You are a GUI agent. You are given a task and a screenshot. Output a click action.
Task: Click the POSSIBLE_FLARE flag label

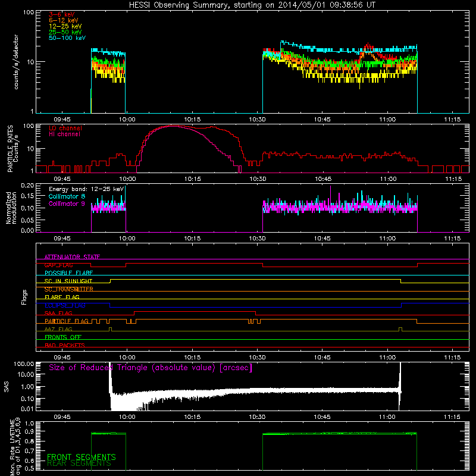click(x=68, y=273)
